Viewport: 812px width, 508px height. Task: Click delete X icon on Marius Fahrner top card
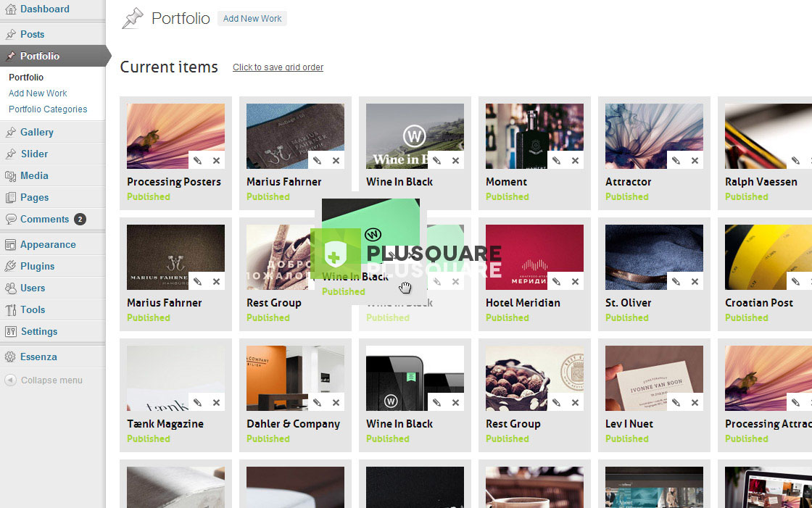tap(336, 160)
